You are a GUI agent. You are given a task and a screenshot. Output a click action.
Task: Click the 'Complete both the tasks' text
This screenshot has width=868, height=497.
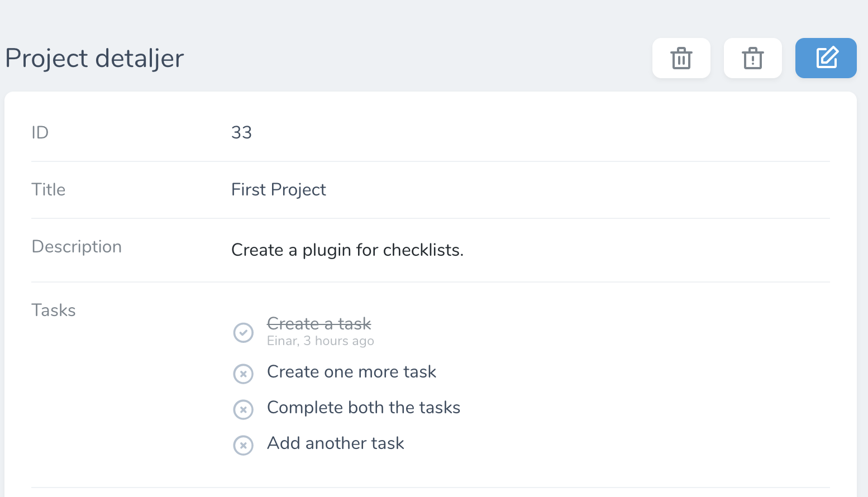pyautogui.click(x=364, y=408)
